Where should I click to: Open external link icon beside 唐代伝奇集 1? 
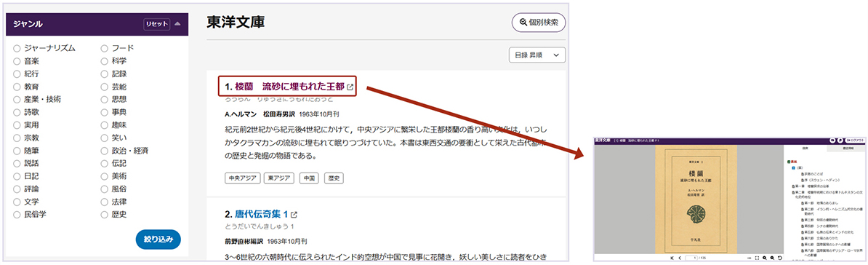point(294,214)
